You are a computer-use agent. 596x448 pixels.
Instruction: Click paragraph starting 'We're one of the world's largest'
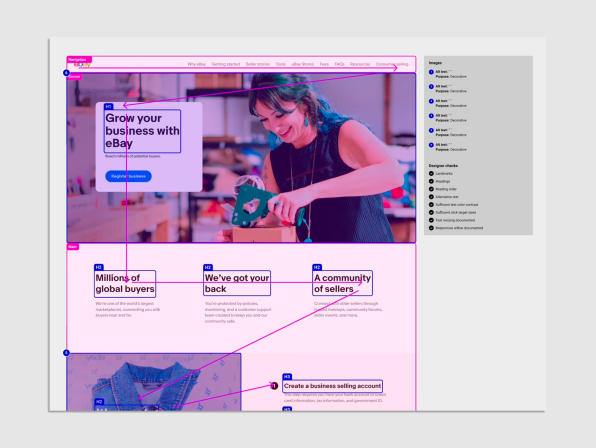[x=128, y=309]
